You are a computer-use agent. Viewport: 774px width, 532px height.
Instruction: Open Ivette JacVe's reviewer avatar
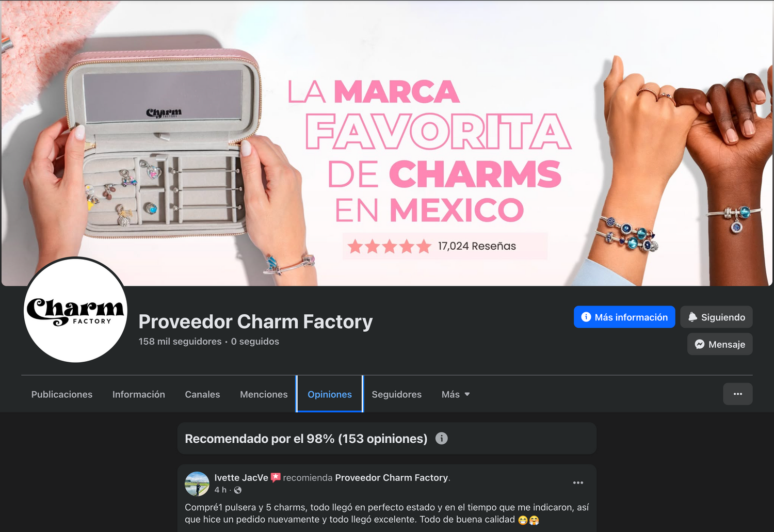coord(197,483)
